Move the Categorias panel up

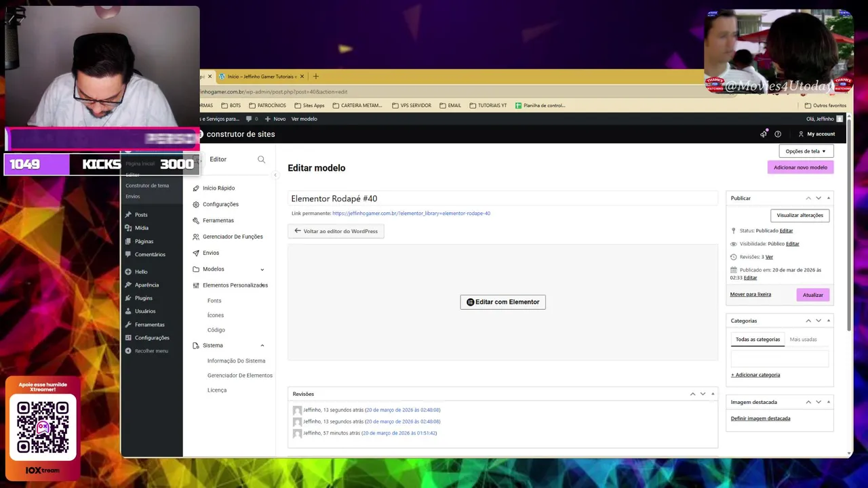(808, 321)
